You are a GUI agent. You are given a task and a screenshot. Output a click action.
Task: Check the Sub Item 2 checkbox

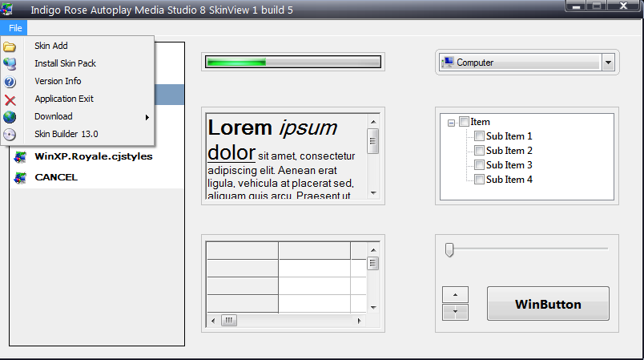click(x=479, y=151)
